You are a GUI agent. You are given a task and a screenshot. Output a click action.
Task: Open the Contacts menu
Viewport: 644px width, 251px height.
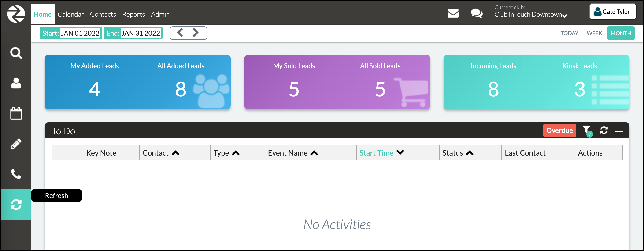click(x=103, y=14)
